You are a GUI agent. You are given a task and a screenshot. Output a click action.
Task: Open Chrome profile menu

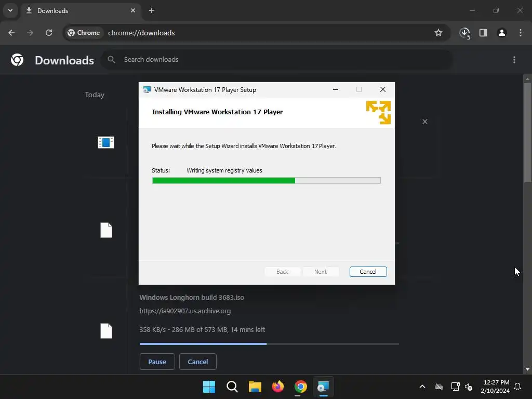pyautogui.click(x=502, y=33)
